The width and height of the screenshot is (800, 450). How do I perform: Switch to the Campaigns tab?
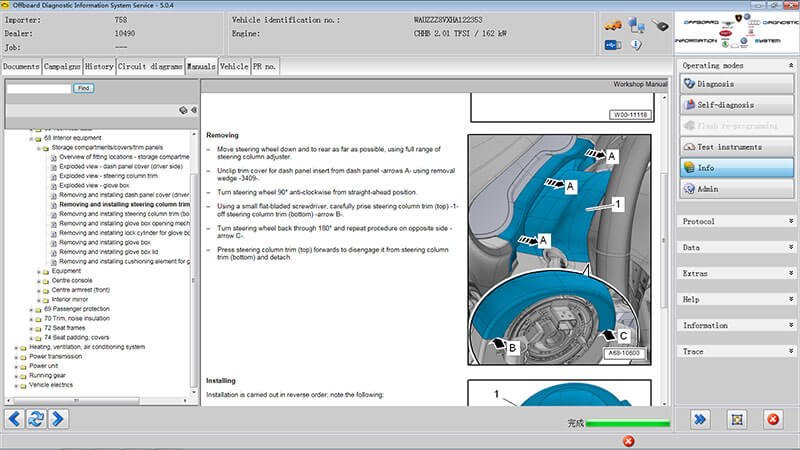62,66
